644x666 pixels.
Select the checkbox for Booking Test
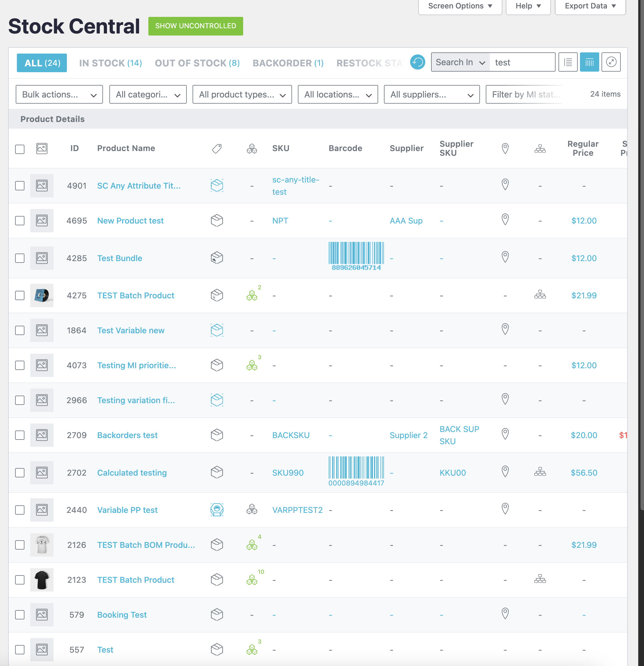20,615
